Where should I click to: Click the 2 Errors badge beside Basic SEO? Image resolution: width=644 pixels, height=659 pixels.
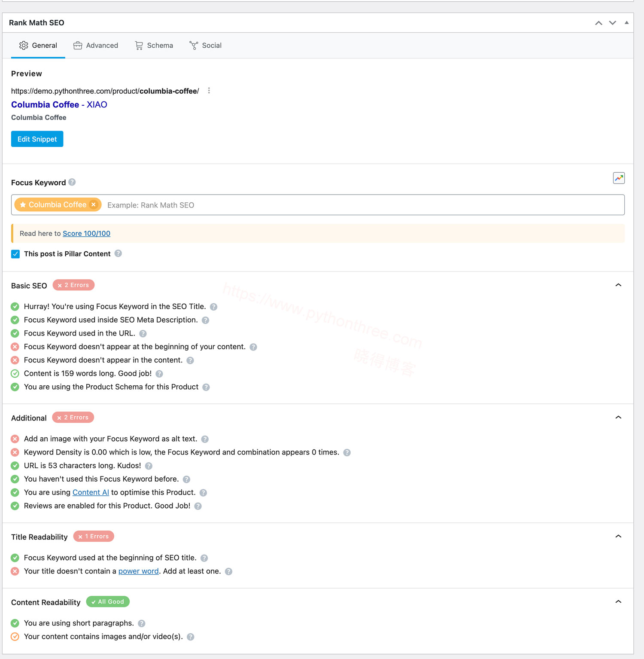coord(73,285)
